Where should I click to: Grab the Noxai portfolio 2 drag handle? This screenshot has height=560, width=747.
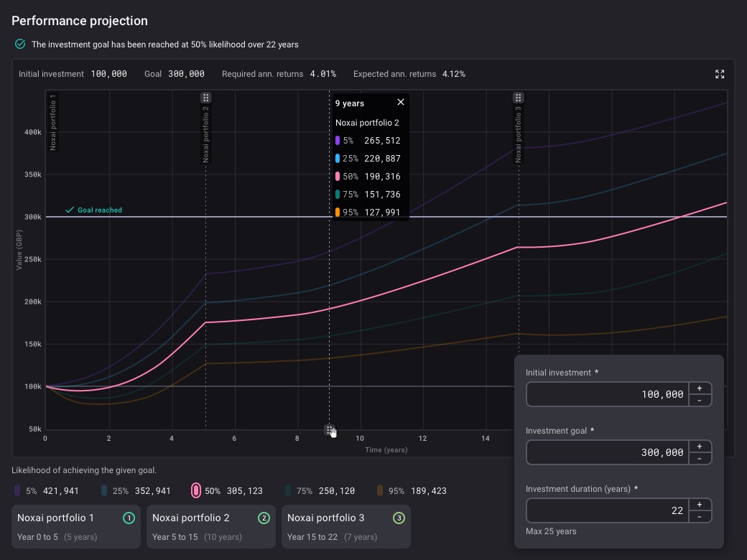pyautogui.click(x=205, y=98)
